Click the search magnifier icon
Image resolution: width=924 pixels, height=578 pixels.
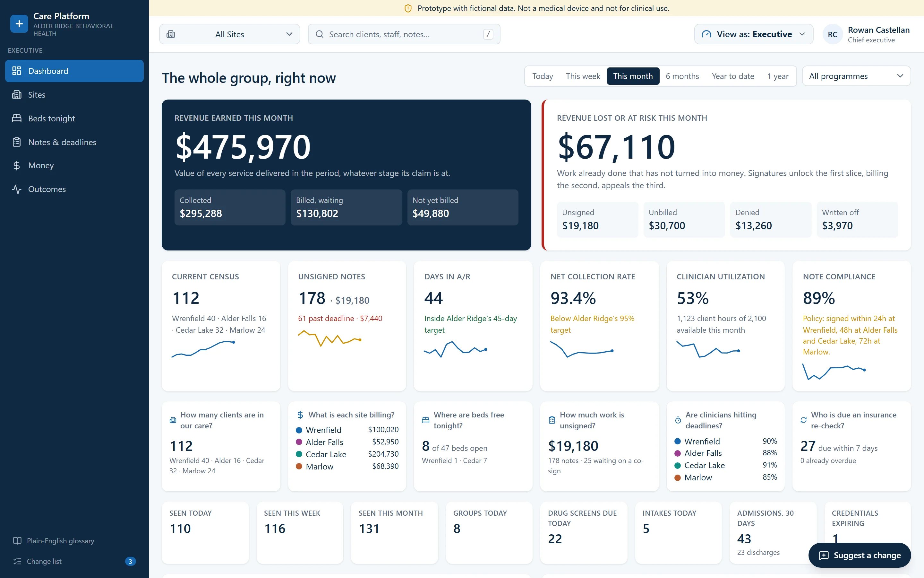point(319,34)
